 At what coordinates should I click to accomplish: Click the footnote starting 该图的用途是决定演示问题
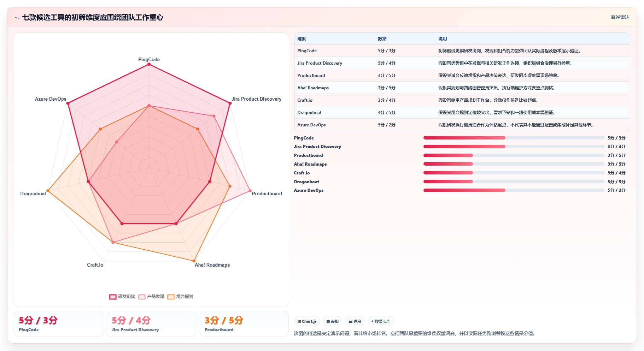click(x=415, y=333)
